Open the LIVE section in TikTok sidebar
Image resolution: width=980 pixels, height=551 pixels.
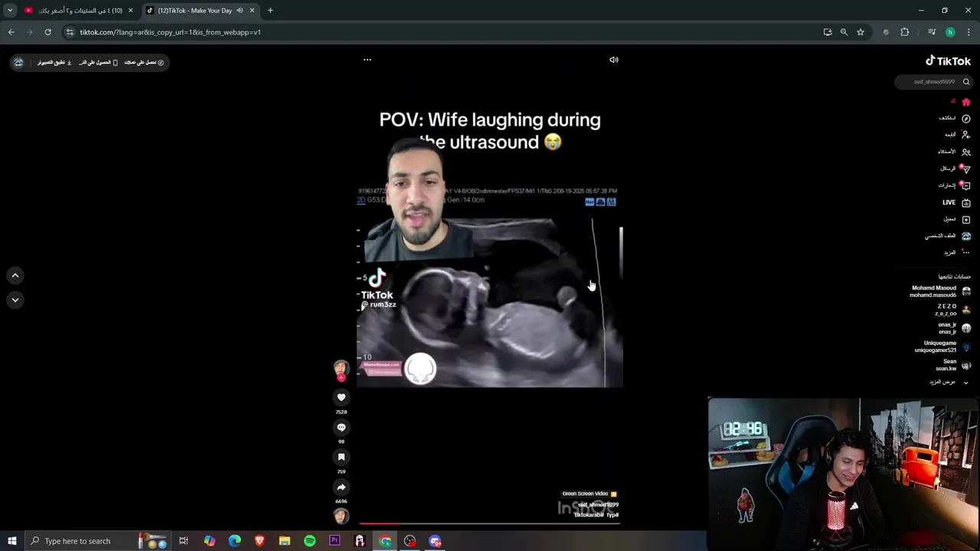pos(955,202)
